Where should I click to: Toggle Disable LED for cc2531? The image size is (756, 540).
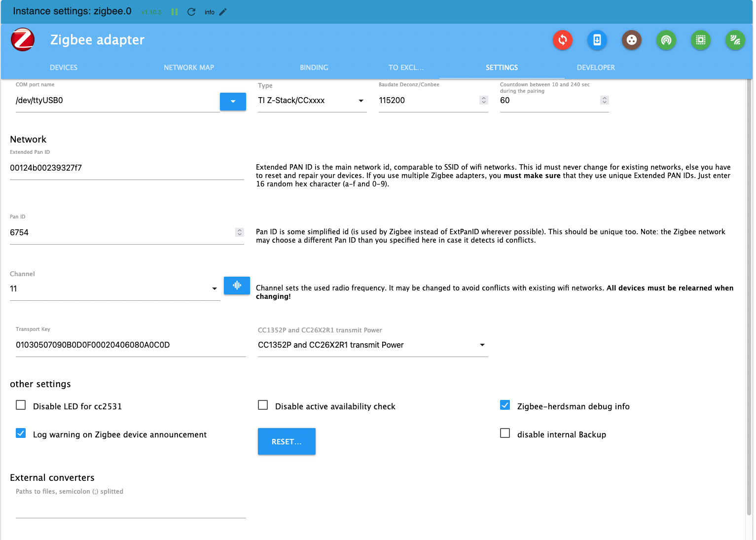click(x=21, y=405)
